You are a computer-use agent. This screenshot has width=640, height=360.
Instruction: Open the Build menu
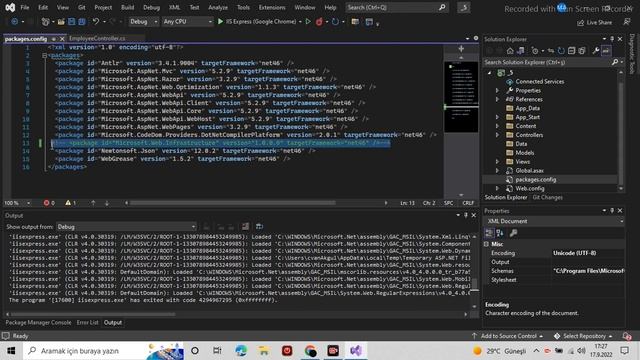127,7
